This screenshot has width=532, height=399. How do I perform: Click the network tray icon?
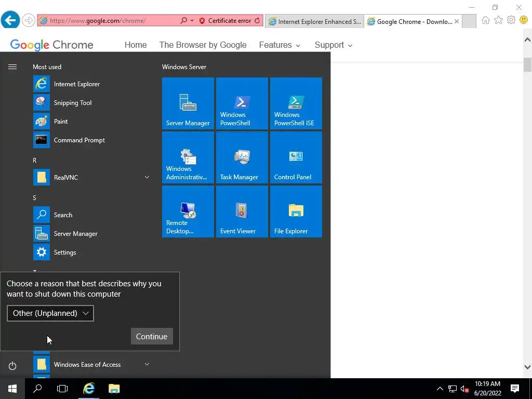coord(453,389)
